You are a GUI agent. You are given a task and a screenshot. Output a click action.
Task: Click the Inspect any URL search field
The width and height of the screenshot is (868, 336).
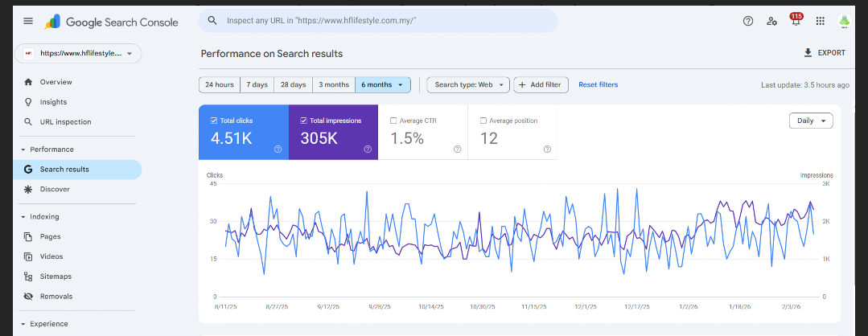click(378, 21)
